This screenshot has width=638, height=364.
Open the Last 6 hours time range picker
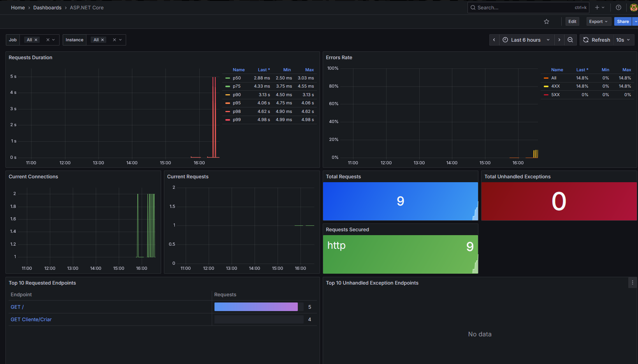[525, 40]
